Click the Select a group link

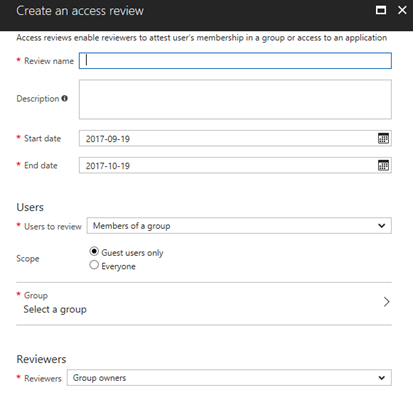click(55, 310)
